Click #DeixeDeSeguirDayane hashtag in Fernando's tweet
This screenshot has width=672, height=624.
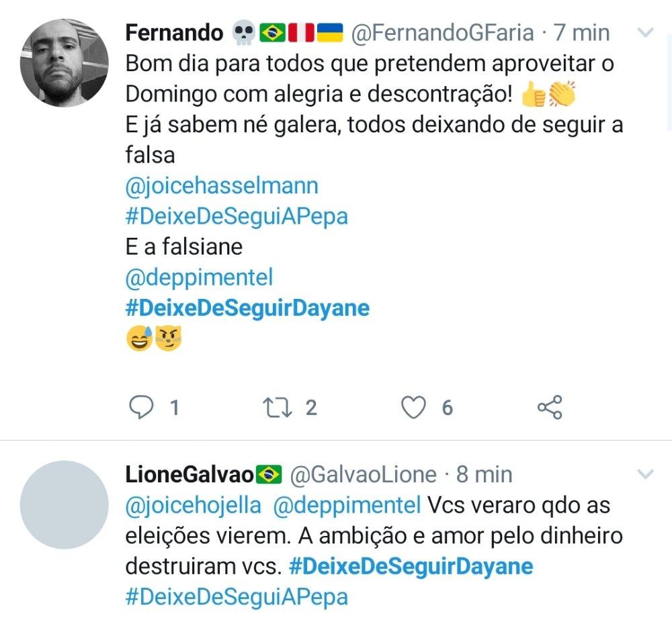[x=247, y=308]
